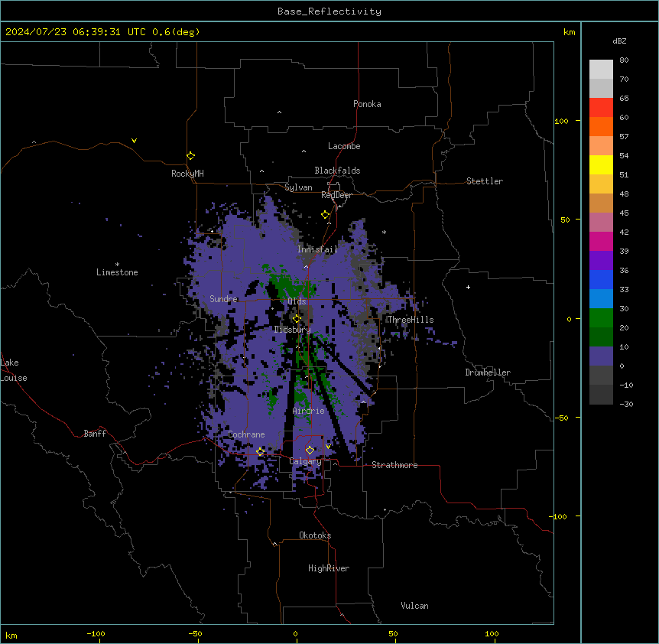Image resolution: width=659 pixels, height=644 pixels.
Task: Select the Calgary city label
Action: coord(306,461)
